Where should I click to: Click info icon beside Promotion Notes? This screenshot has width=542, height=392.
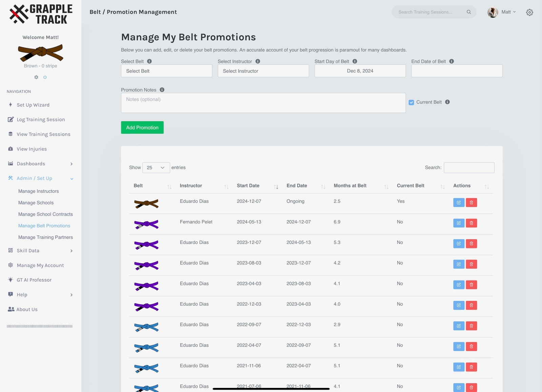click(x=162, y=90)
